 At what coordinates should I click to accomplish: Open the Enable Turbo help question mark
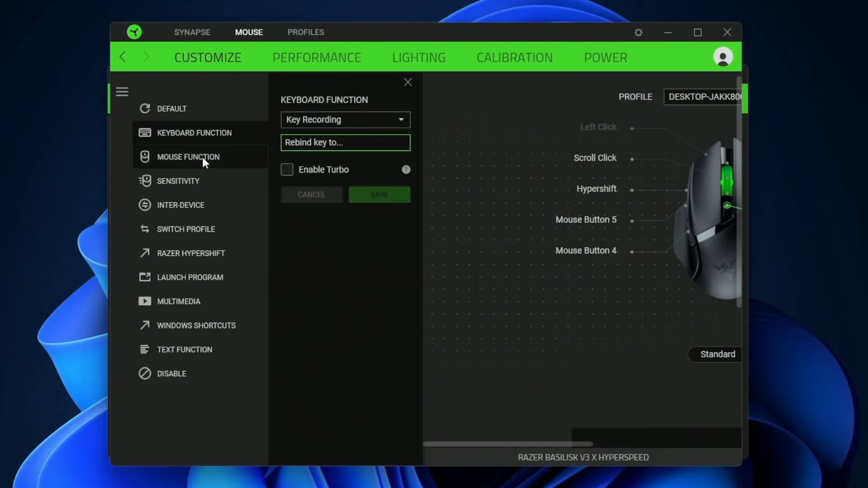(406, 169)
